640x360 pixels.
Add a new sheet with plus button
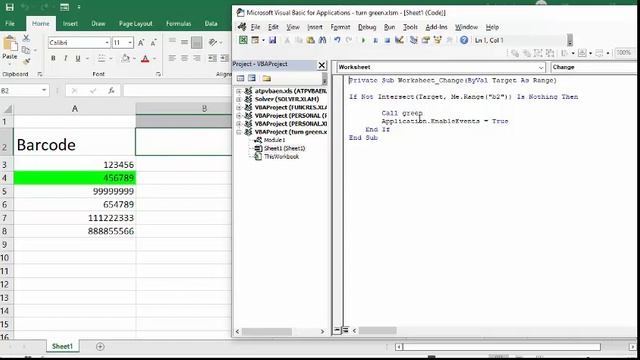click(100, 347)
